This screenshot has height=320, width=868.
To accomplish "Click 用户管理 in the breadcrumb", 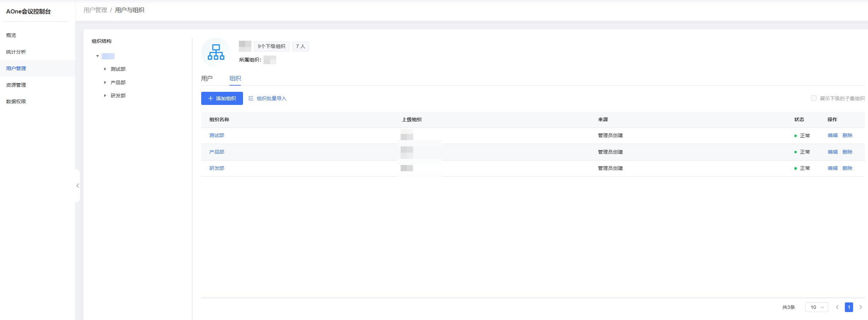I will point(95,10).
